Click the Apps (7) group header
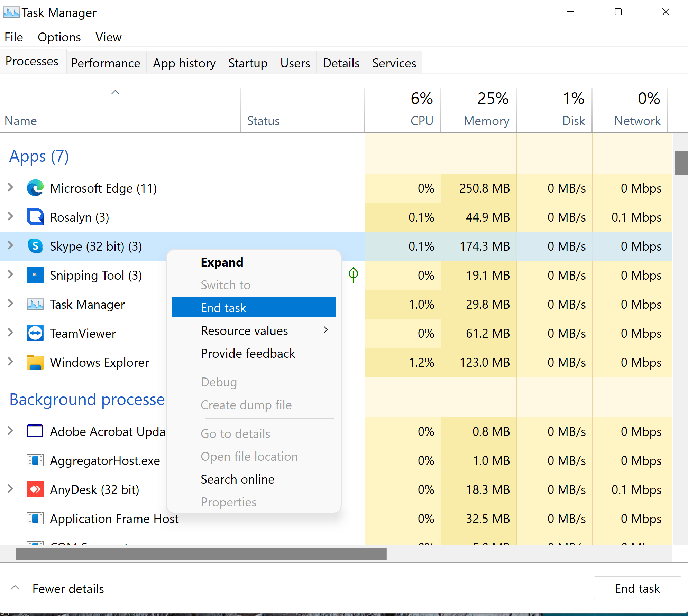688x616 pixels. pos(39,156)
